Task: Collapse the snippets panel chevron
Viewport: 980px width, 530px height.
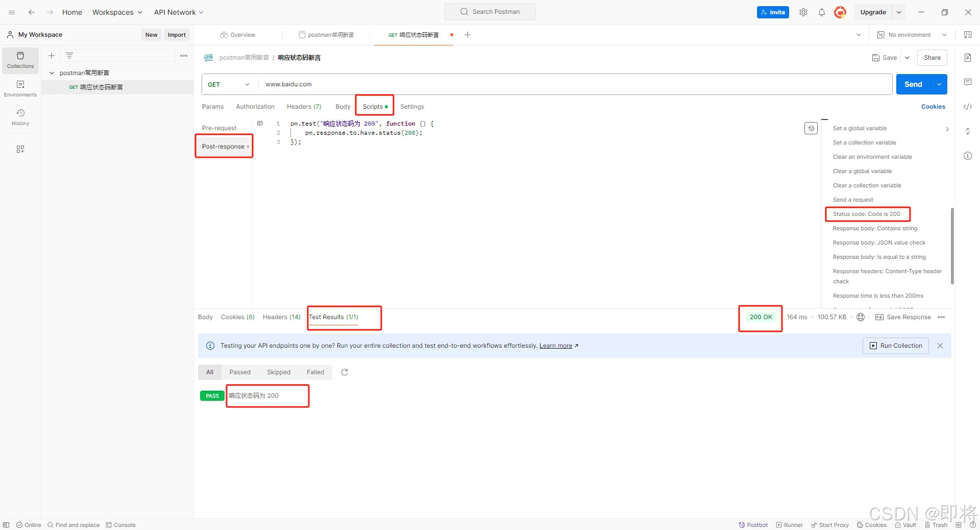Action: (x=947, y=129)
